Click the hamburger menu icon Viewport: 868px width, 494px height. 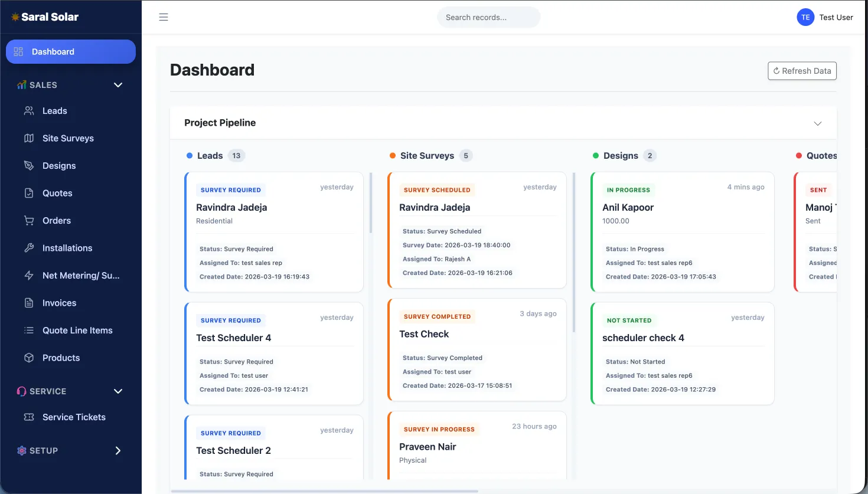point(164,17)
